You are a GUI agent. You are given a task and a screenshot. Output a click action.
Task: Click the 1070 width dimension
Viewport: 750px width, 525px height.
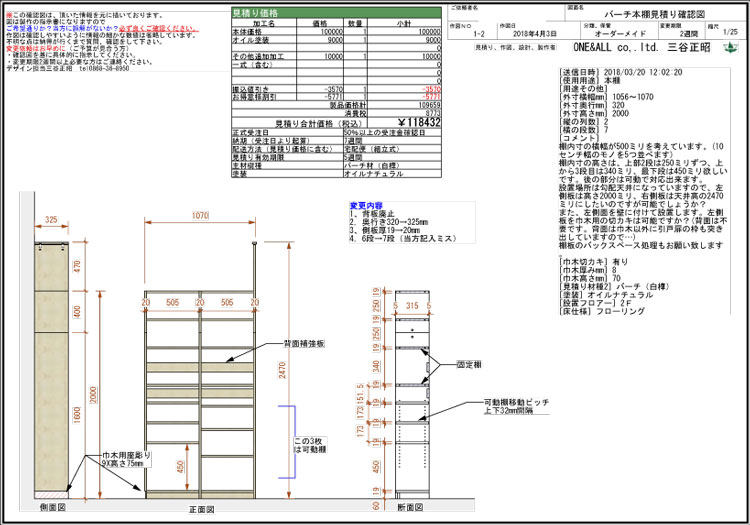(x=200, y=216)
